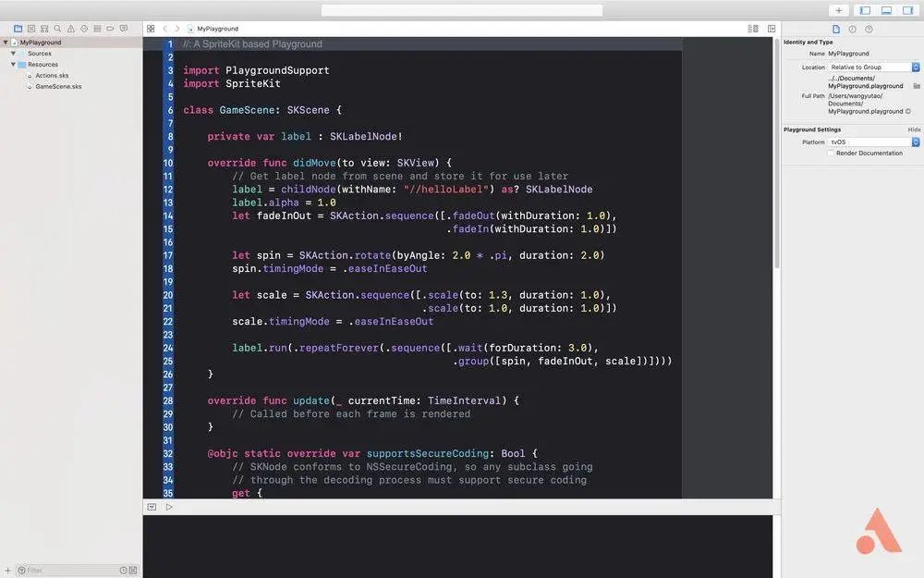Open the Find navigator magnifier icon
This screenshot has width=924, height=578.
pyautogui.click(x=57, y=29)
